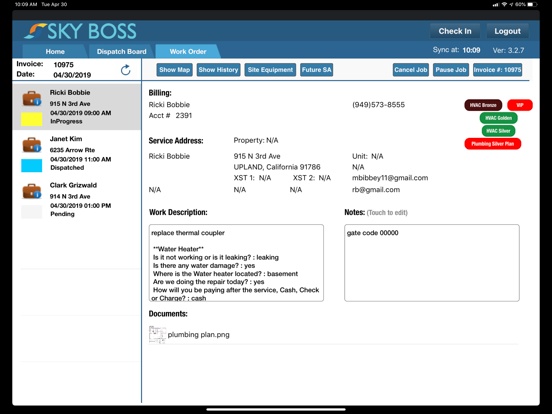Click service address 915 N 3rd Ave in details

pos(257,156)
